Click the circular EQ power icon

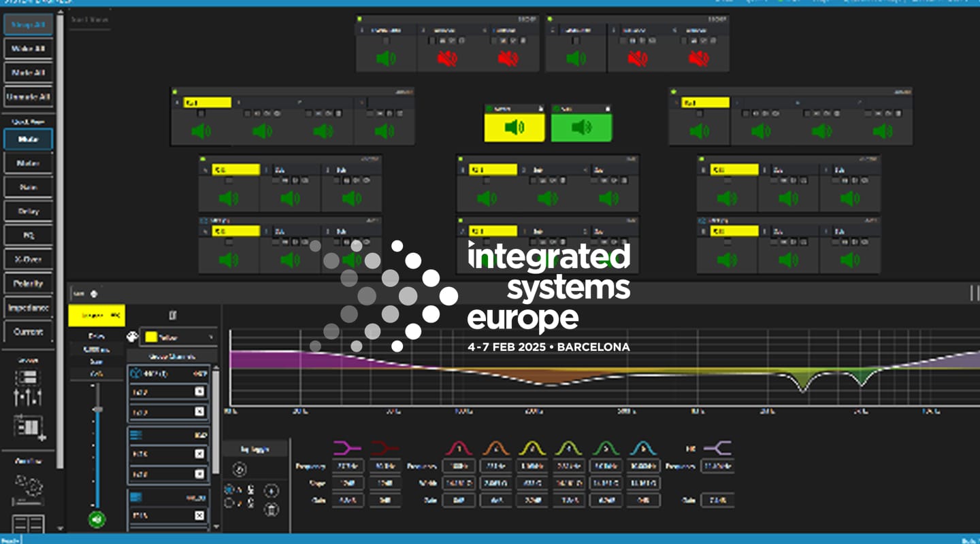click(240, 469)
